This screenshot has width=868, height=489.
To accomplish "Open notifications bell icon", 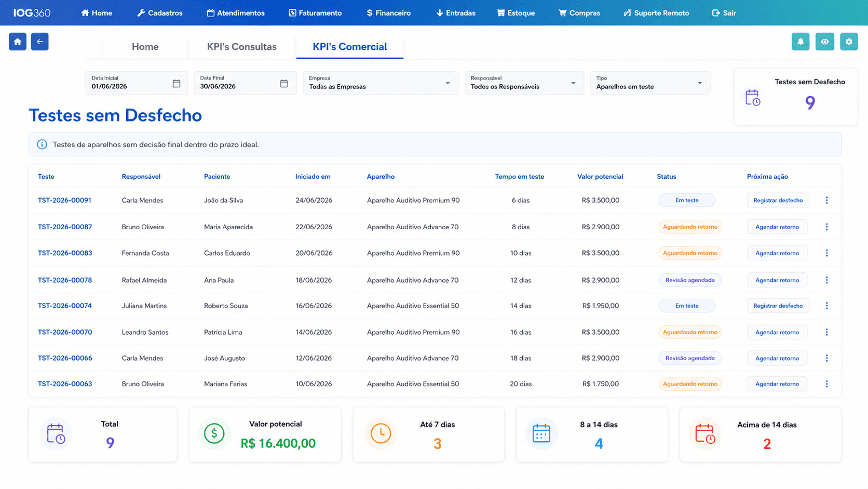I will [800, 42].
